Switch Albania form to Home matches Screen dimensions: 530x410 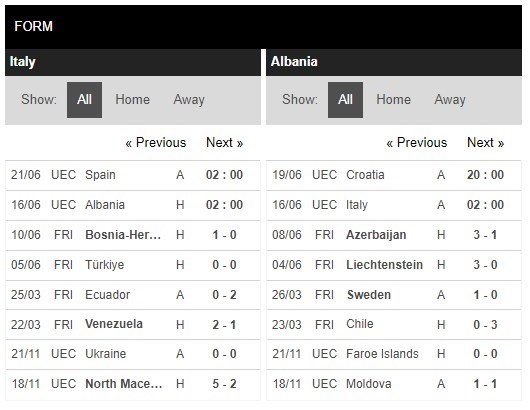[393, 100]
